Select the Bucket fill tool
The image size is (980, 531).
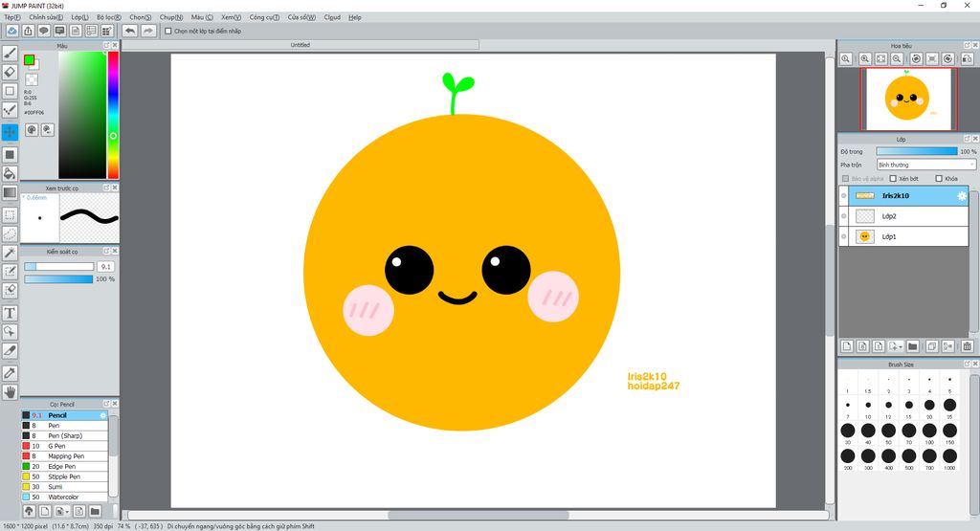[x=10, y=173]
